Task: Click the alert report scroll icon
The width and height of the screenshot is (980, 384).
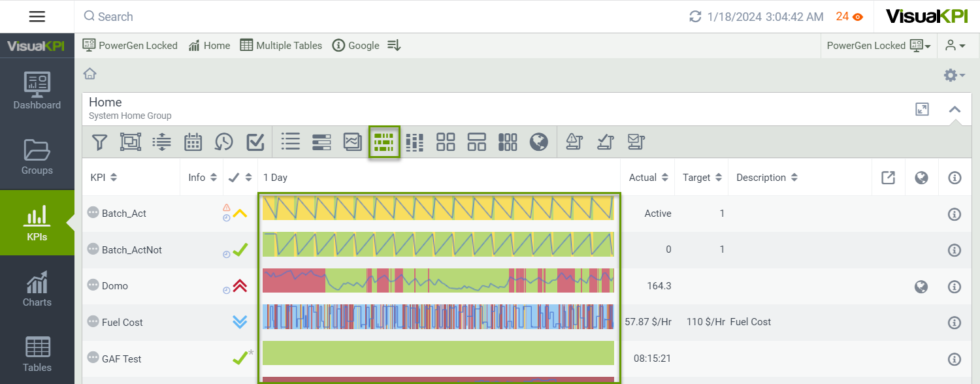Action: click(573, 142)
